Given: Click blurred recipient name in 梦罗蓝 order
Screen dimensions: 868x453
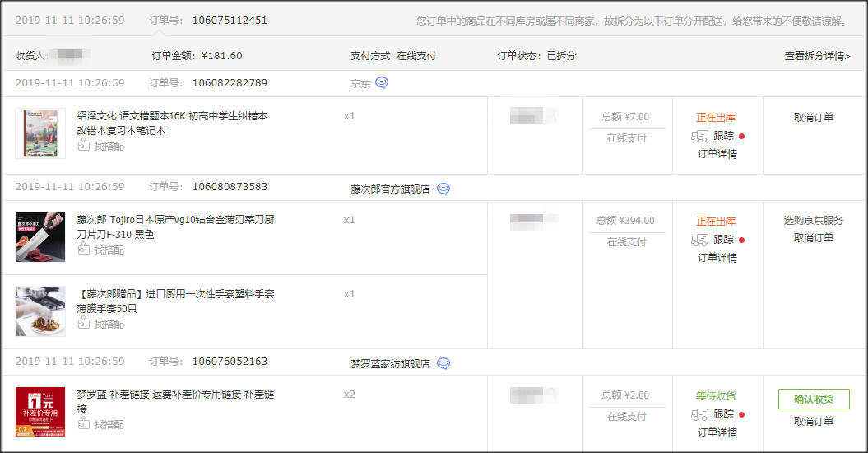Looking at the screenshot, I should 534,395.
